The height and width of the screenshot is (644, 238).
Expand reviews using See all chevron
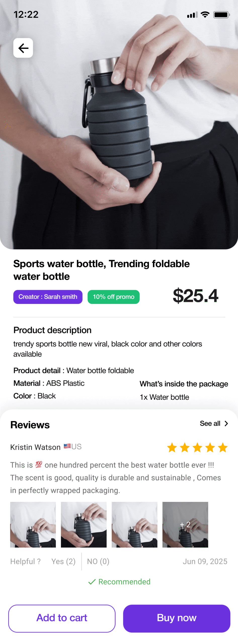click(x=226, y=424)
